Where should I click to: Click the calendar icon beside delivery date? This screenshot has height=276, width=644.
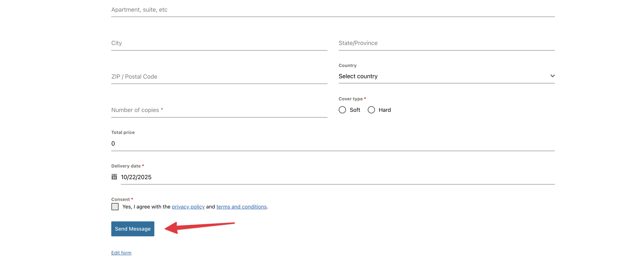pos(114,177)
